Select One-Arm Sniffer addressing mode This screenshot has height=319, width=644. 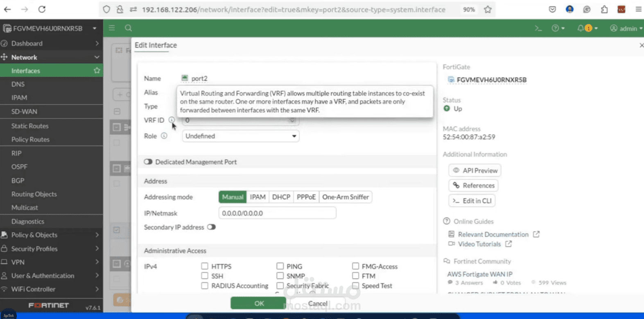coord(346,197)
